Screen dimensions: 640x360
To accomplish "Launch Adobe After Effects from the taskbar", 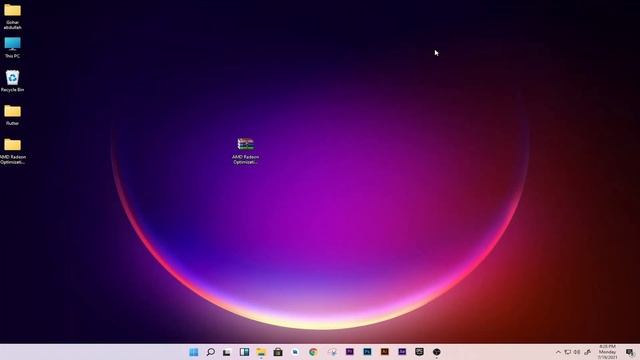I will [402, 351].
